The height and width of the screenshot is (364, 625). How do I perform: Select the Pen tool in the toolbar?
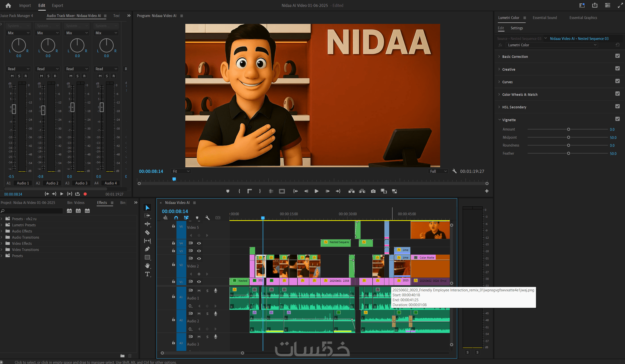(x=147, y=249)
